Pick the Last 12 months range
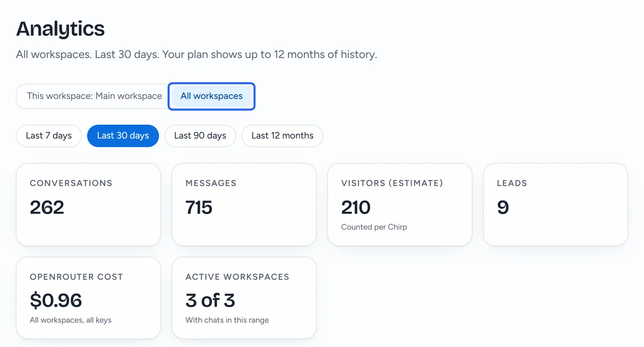Viewport: 644px width, 347px height. (x=282, y=136)
